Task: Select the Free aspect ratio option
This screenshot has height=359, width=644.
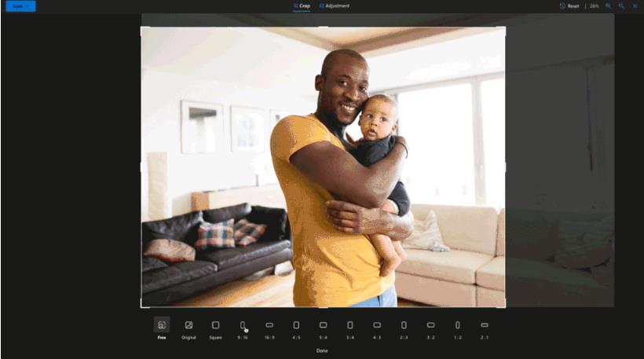Action: pos(162,325)
